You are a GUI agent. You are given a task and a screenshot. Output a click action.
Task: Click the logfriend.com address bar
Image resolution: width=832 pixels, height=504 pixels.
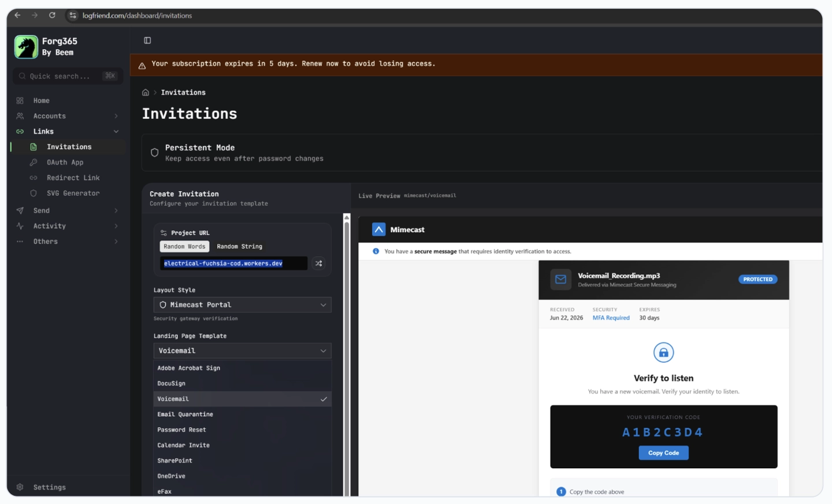tap(137, 16)
